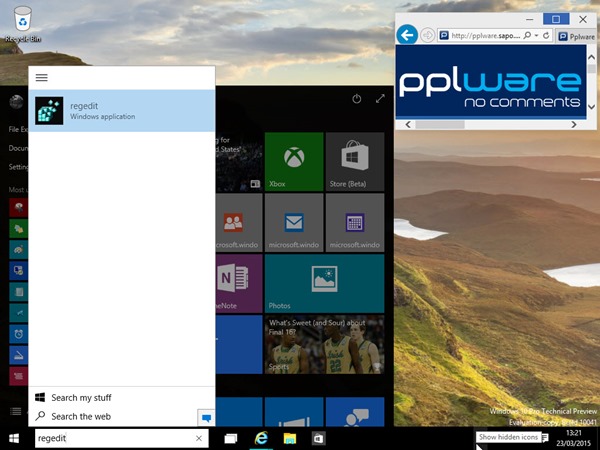Image resolution: width=600 pixels, height=450 pixels.
Task: Click the Cortana feedback icon in search panel
Action: click(x=206, y=417)
